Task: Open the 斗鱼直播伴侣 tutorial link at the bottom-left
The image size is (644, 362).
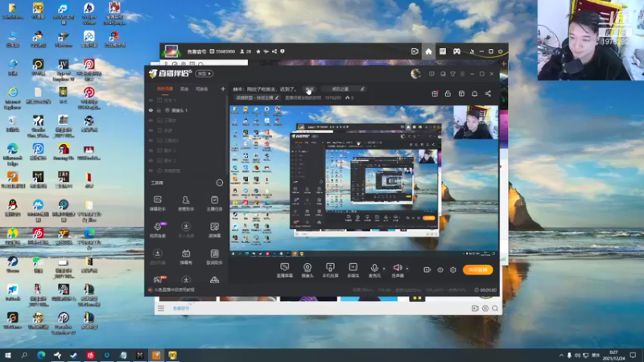Action: [x=175, y=290]
